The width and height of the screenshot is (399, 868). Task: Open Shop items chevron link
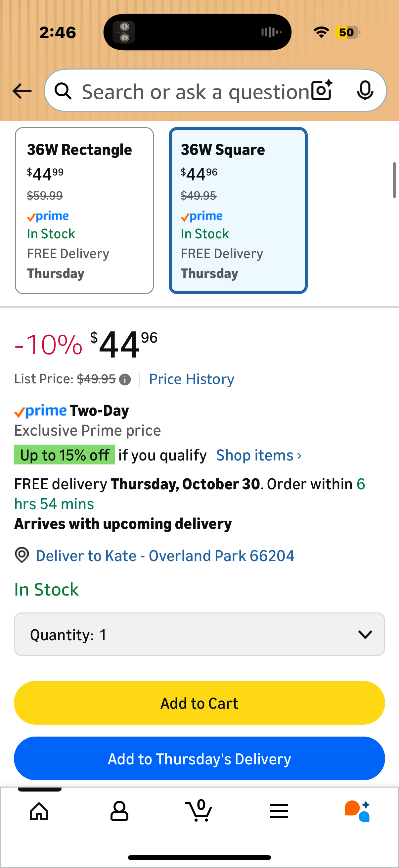259,456
